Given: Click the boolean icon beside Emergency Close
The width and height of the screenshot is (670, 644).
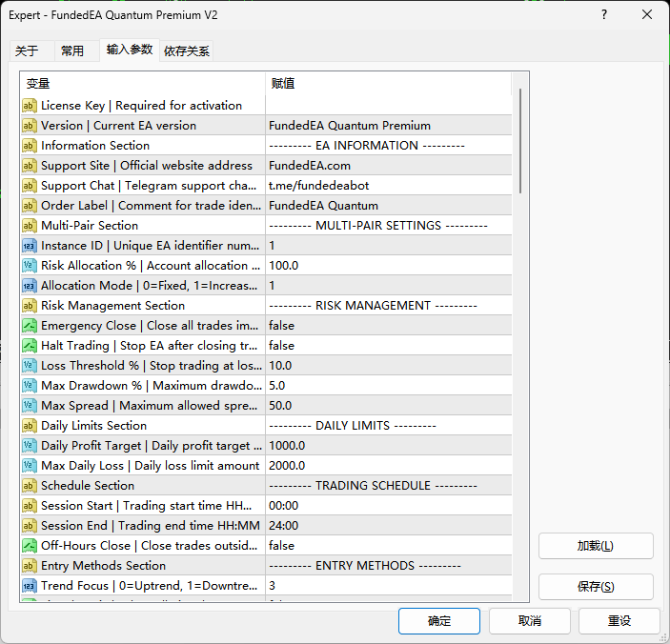Looking at the screenshot, I should 30,326.
